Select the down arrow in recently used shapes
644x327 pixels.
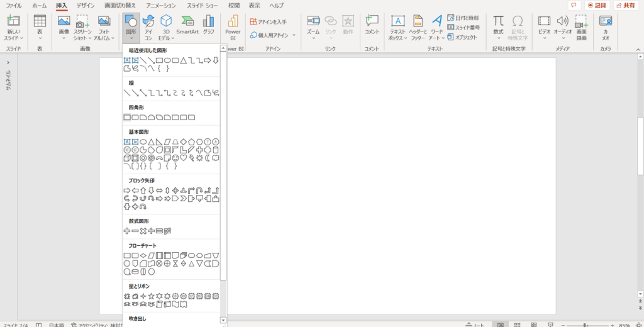point(216,60)
